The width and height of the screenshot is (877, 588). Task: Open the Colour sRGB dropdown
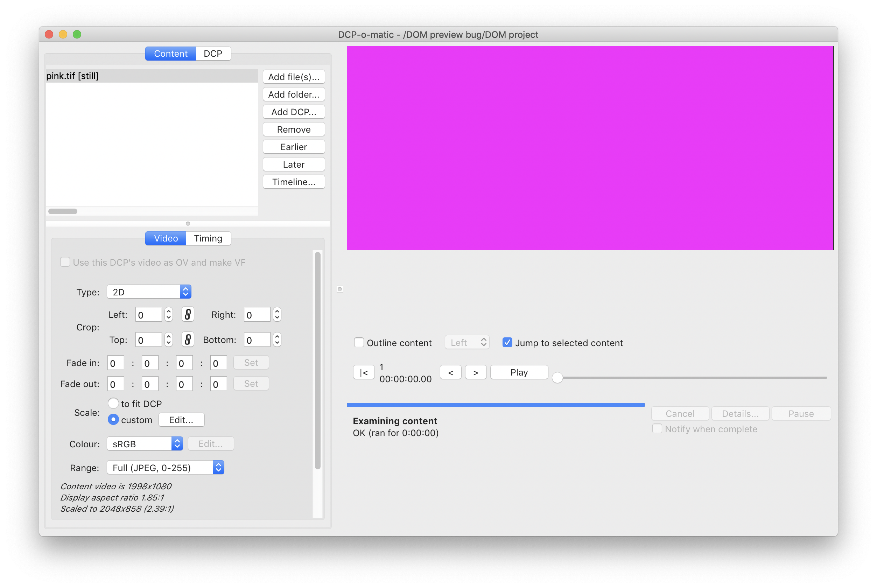[x=145, y=444]
